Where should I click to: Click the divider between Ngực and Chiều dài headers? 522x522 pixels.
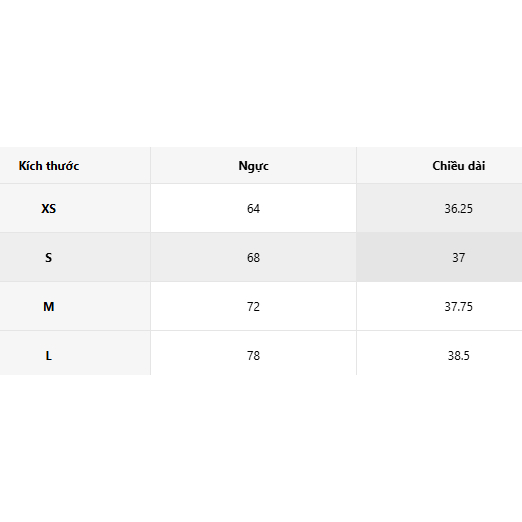(x=356, y=165)
